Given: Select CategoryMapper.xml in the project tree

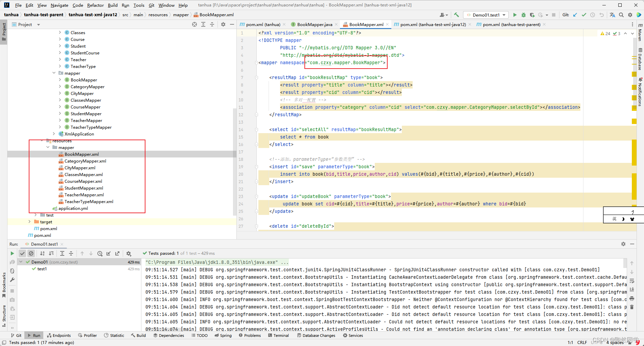Looking at the screenshot, I should point(85,161).
